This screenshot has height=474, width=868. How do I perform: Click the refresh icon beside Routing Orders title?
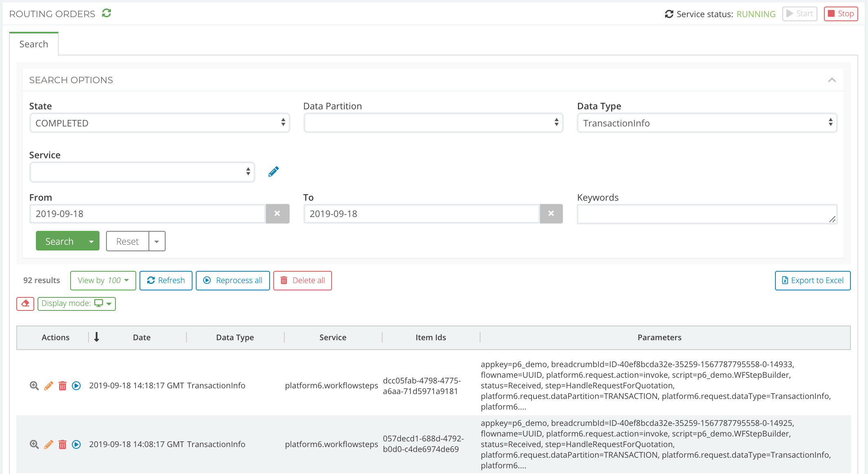(x=106, y=13)
